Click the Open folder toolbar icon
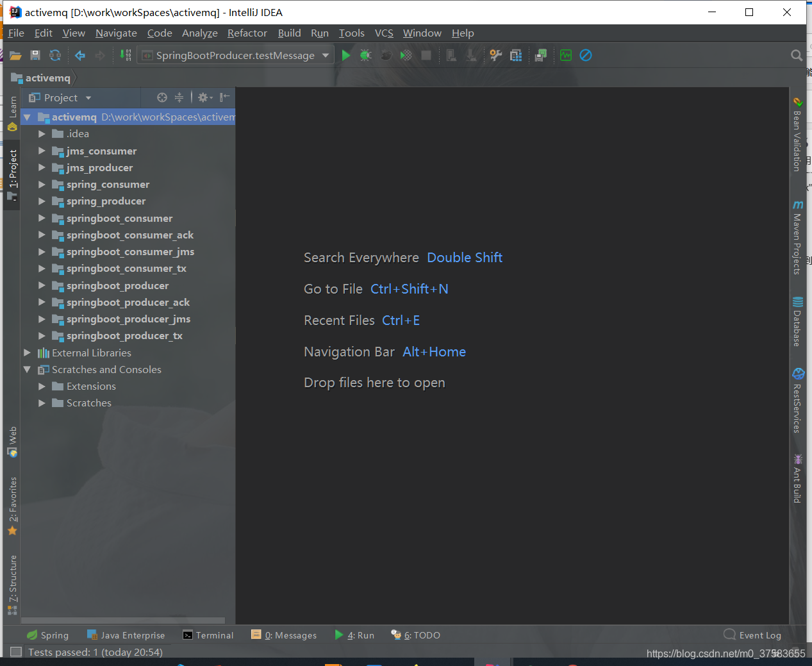Screen dimensions: 812x666 pos(15,56)
